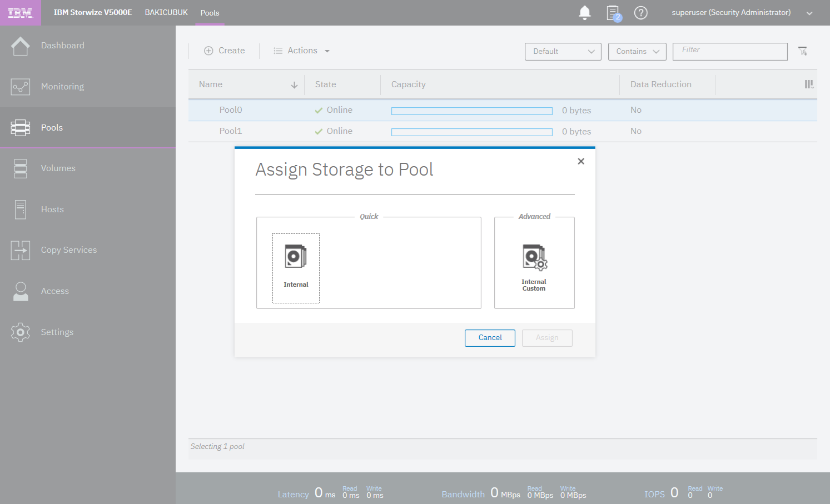The width and height of the screenshot is (830, 504).
Task: Click the State column header
Action: [326, 84]
